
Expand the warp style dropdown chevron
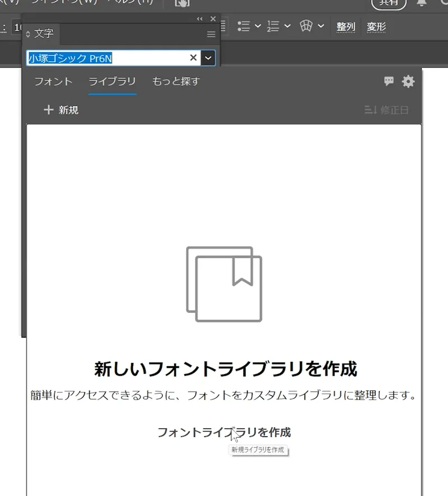point(320,26)
